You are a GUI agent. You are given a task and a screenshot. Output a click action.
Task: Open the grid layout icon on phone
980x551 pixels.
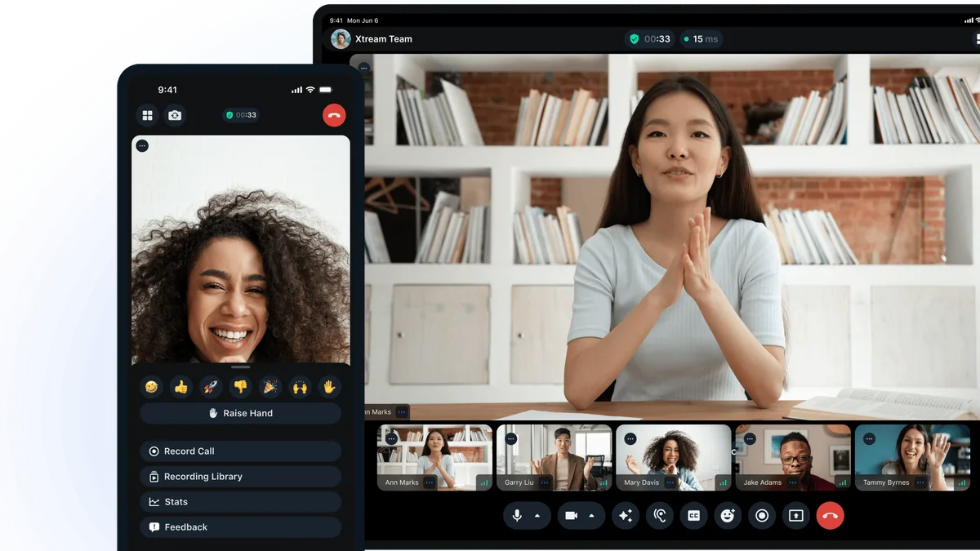(x=148, y=115)
